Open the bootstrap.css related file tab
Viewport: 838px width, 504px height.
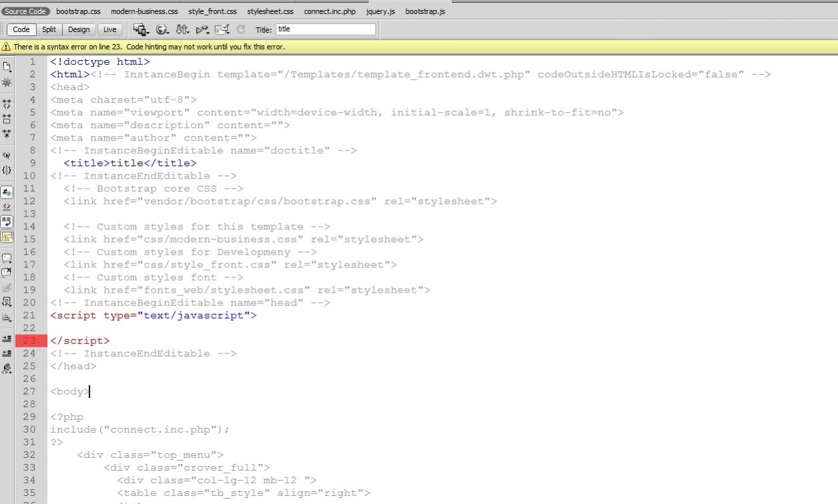click(78, 11)
